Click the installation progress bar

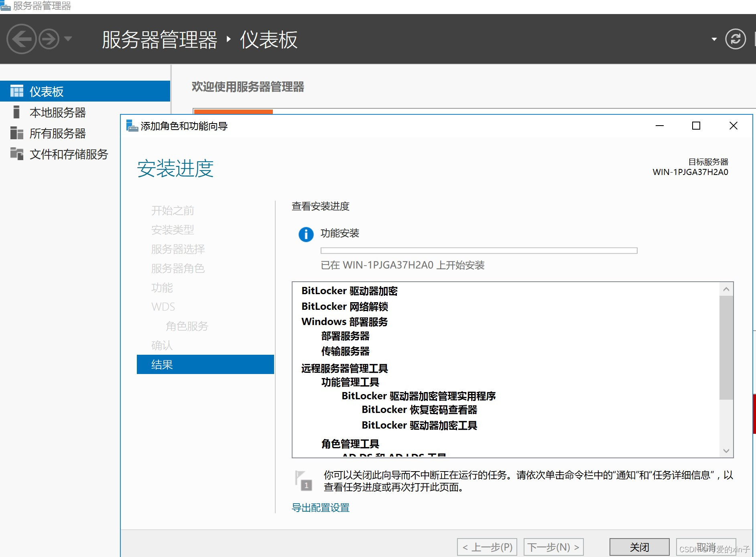478,250
